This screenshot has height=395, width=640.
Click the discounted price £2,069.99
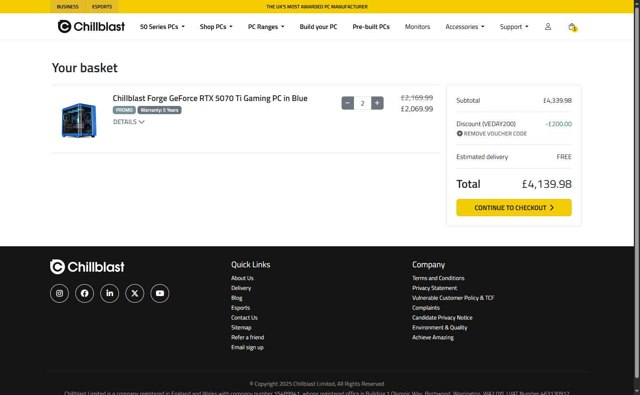pos(416,109)
